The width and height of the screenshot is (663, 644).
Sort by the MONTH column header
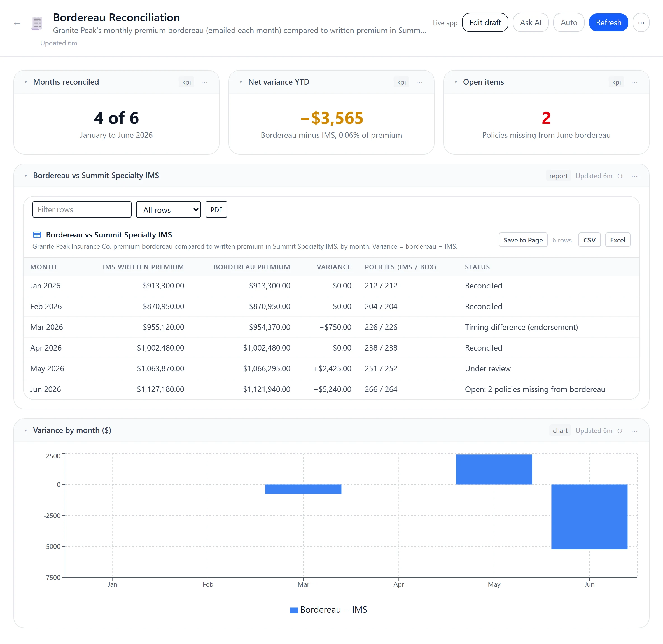(x=43, y=267)
